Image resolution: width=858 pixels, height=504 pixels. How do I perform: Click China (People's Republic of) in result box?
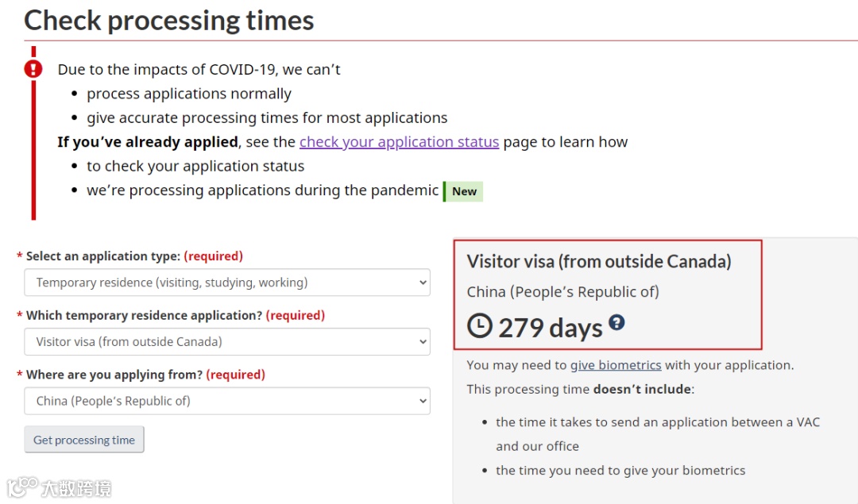(x=563, y=292)
